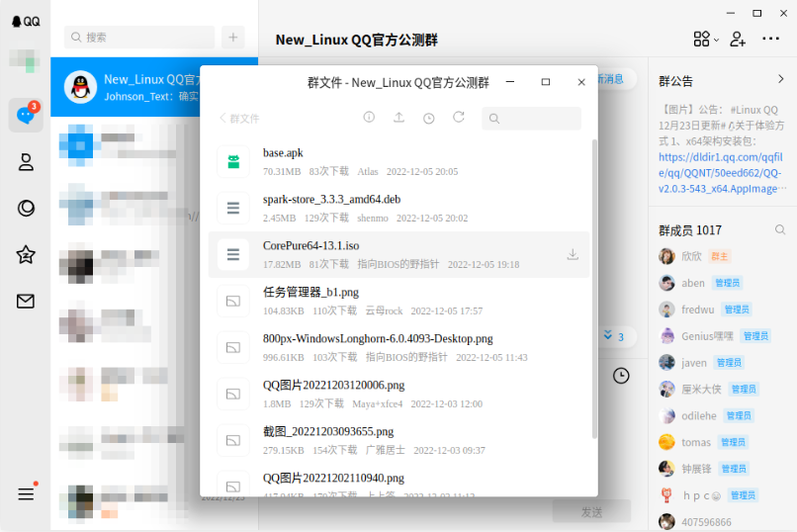The height and width of the screenshot is (532, 797).
Task: Open the contacts icon in QQ sidebar
Action: [26, 162]
